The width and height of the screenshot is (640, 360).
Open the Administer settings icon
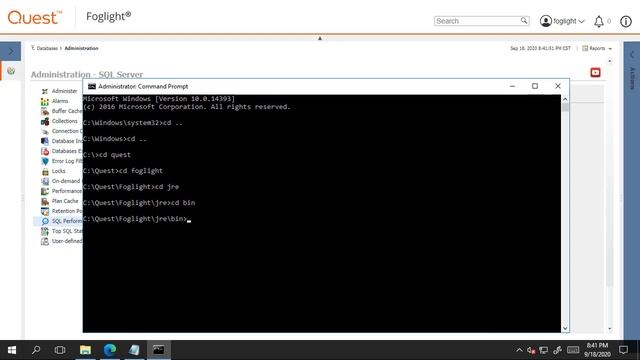click(45, 91)
